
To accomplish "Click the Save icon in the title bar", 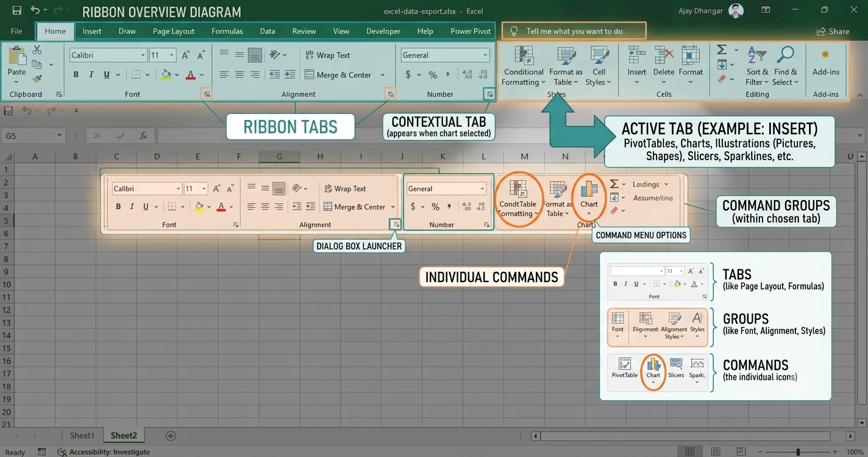I will click(16, 10).
